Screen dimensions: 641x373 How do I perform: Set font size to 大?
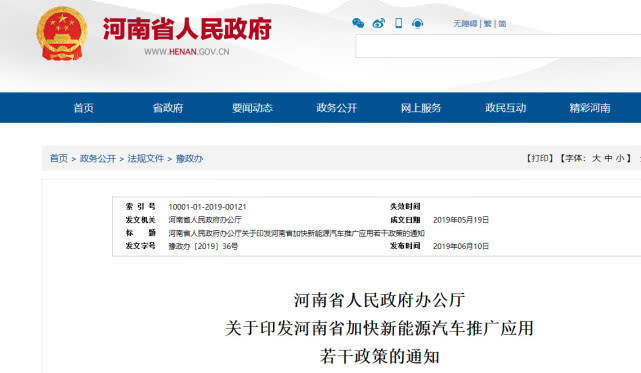coord(596,158)
